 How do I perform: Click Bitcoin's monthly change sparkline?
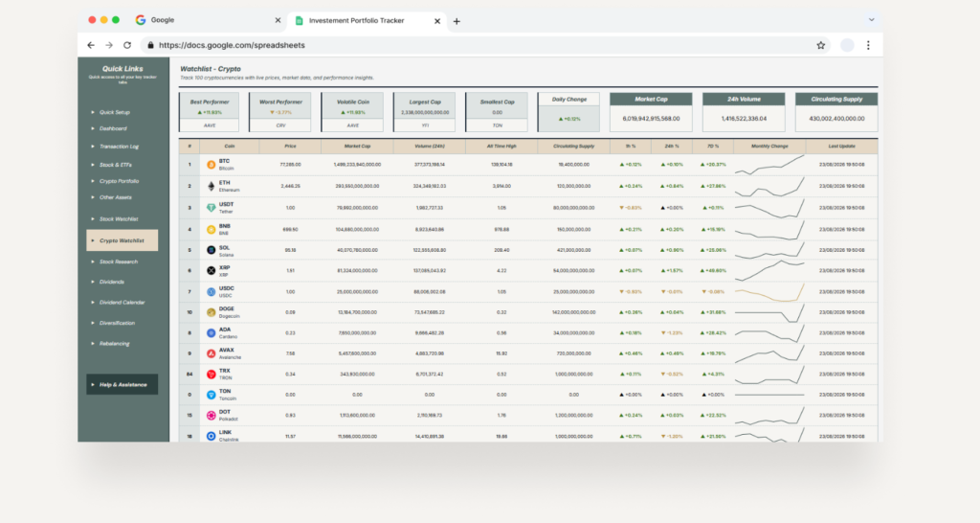tap(769, 165)
